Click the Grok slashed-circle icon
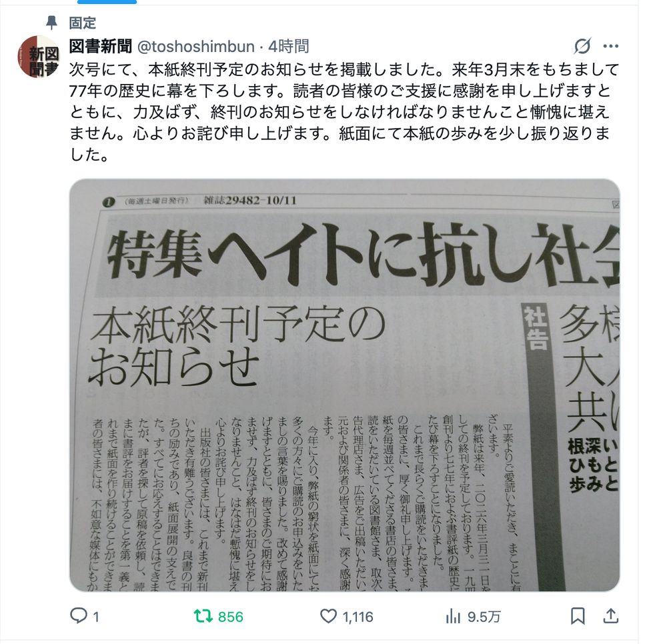 pyautogui.click(x=582, y=46)
